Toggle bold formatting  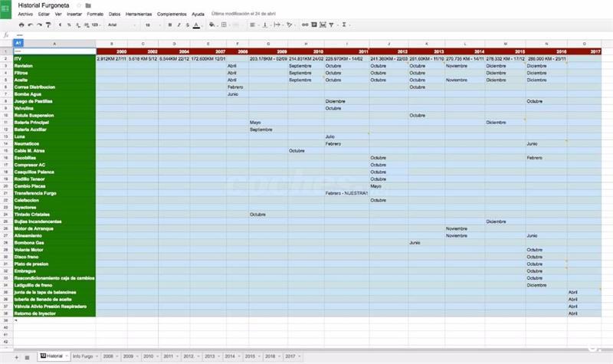(169, 25)
